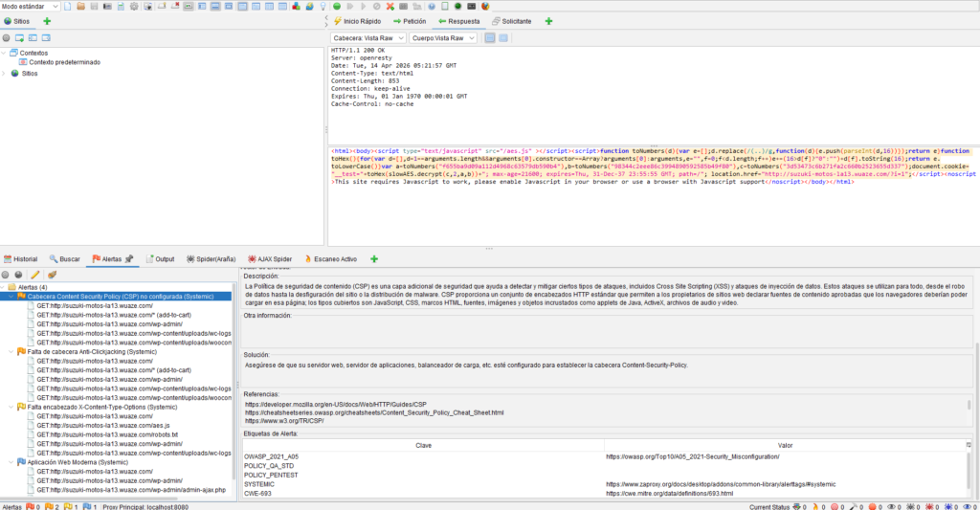Open a saved session via folder icon

click(80, 7)
